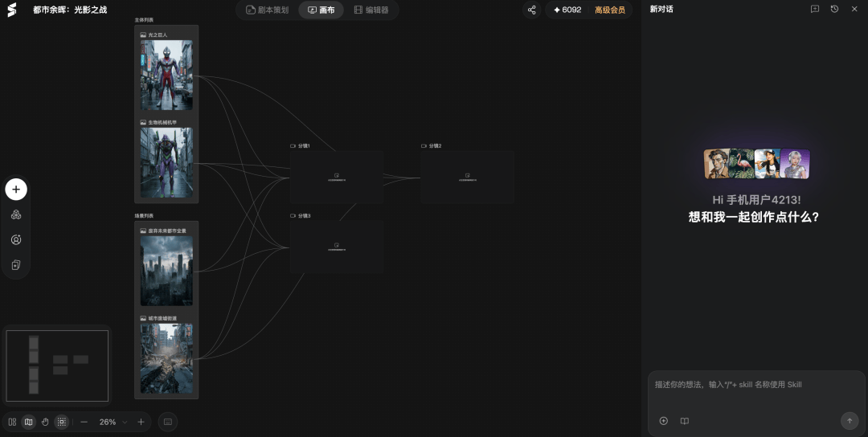Switch to the 剧本策划 tab
The height and width of the screenshot is (437, 868).
pyautogui.click(x=268, y=10)
